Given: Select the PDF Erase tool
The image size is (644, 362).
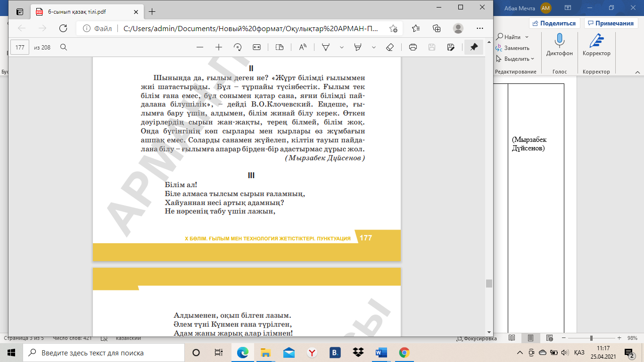Looking at the screenshot, I should [390, 47].
